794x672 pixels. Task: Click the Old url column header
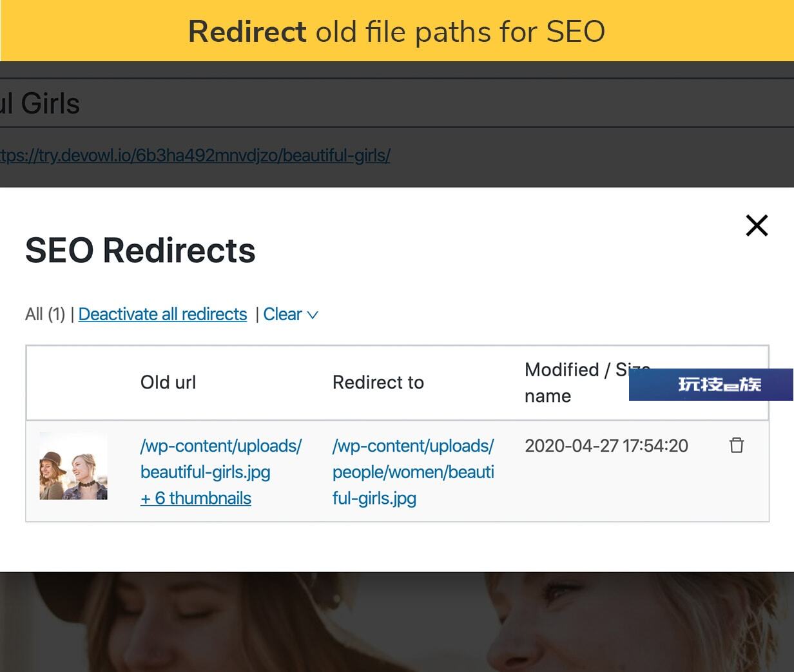[168, 383]
